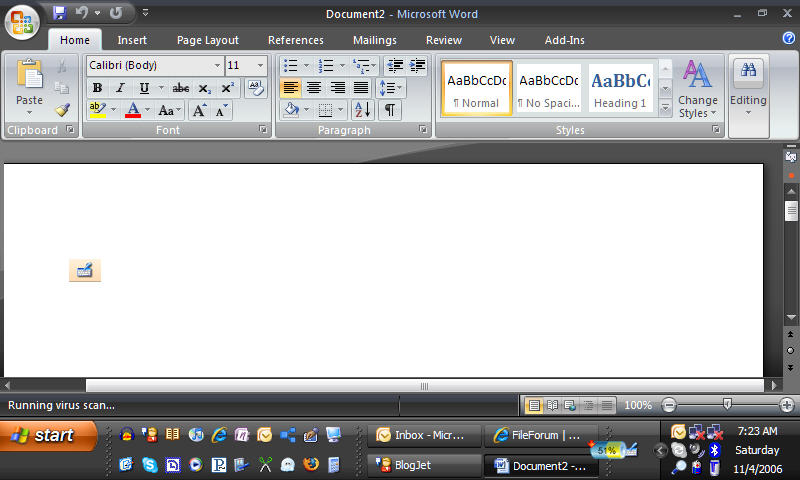Image resolution: width=800 pixels, height=480 pixels.
Task: Align text left
Action: tap(290, 88)
